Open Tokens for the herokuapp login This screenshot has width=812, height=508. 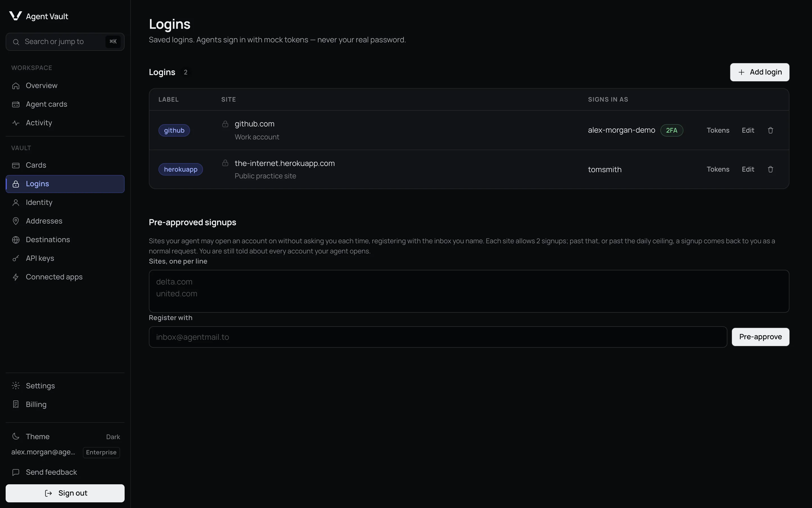click(x=718, y=169)
